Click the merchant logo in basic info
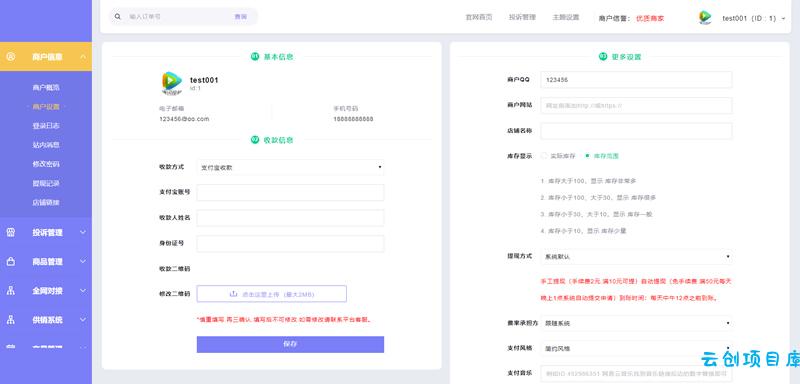Image resolution: width=800 pixels, height=384 pixels. coord(171,83)
